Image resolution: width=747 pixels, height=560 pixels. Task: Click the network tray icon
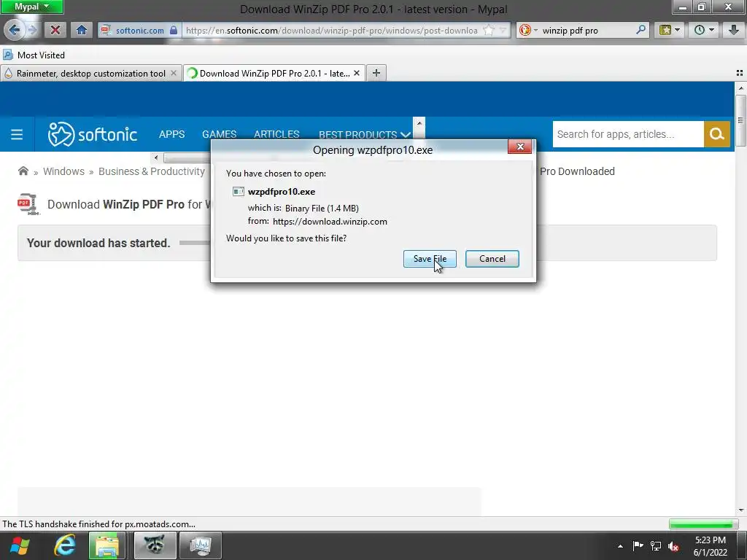[656, 546]
